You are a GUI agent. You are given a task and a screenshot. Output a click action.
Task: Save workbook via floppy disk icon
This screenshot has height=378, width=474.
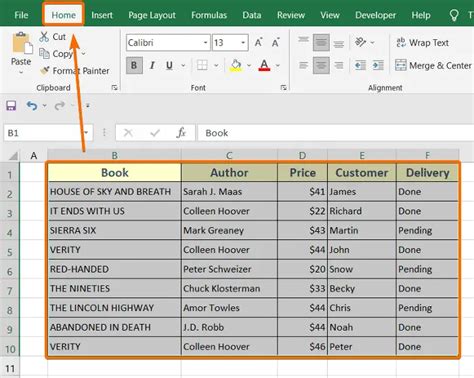click(x=11, y=106)
